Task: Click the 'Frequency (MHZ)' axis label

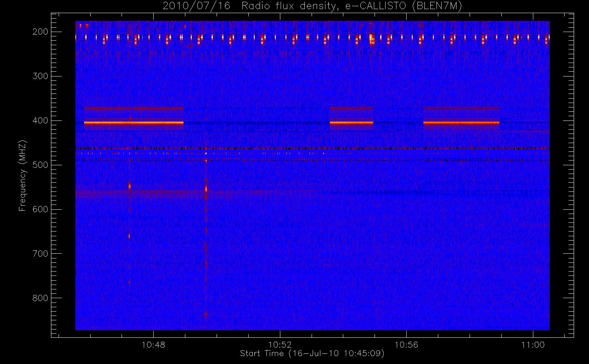Action: click(23, 175)
